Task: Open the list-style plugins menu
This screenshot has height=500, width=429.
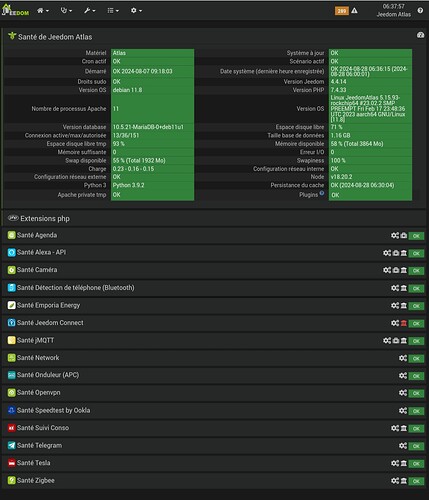Action: [113, 11]
